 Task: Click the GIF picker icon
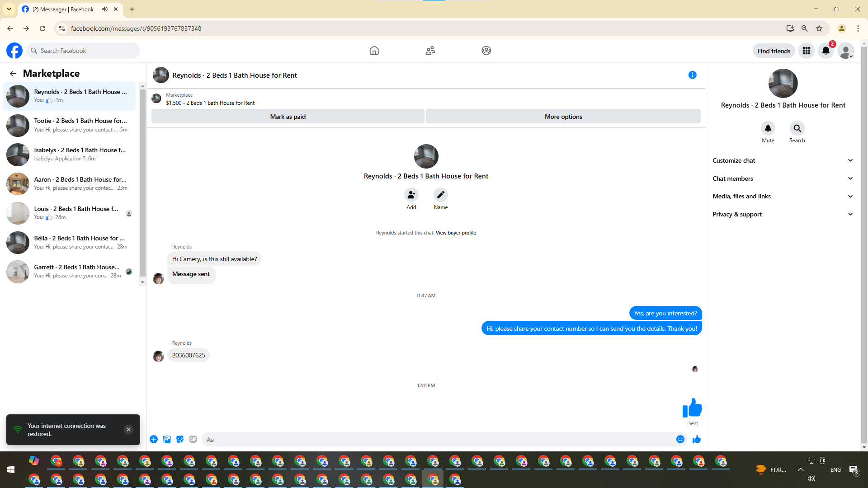(193, 439)
